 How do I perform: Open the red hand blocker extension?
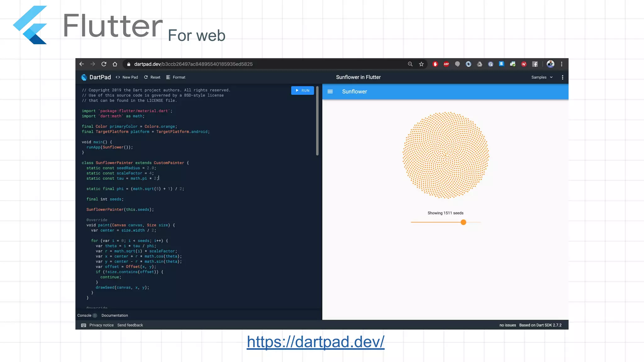pyautogui.click(x=435, y=64)
